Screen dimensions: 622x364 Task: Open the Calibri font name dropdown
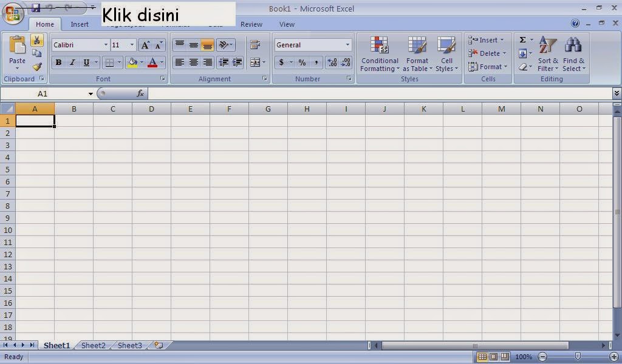[x=106, y=45]
